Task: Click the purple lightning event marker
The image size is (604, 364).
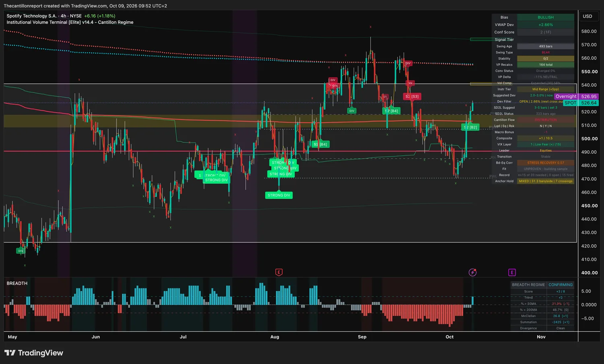Action: pos(473,272)
